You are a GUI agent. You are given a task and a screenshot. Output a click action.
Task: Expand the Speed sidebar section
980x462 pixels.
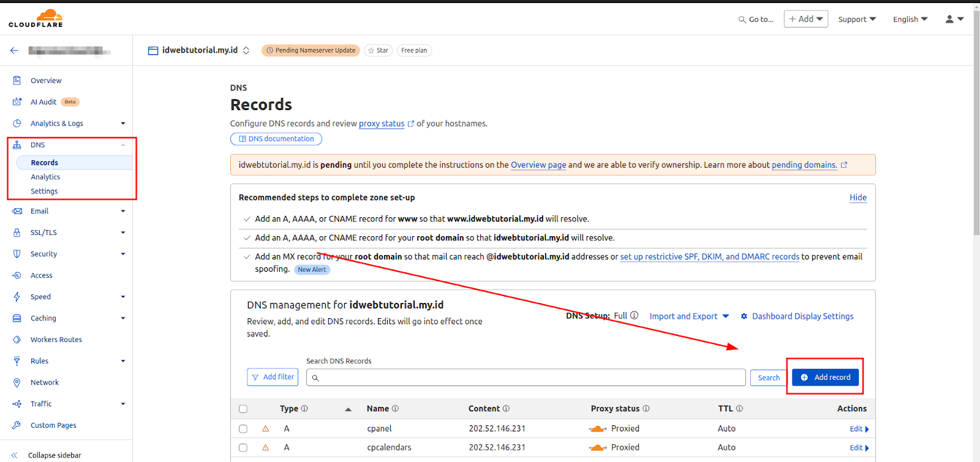(x=123, y=297)
